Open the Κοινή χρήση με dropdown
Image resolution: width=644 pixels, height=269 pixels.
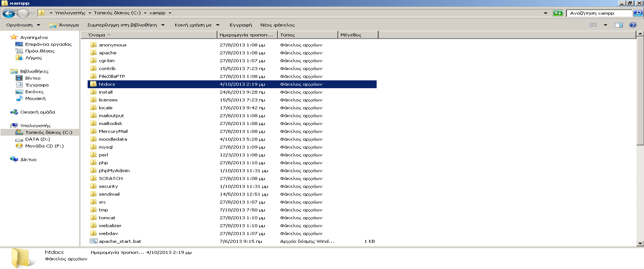coord(197,25)
